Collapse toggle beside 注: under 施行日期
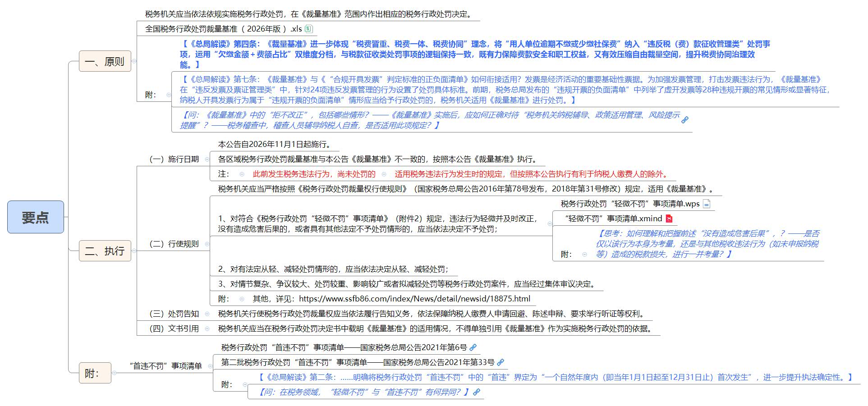The width and height of the screenshot is (868, 406). click(242, 174)
